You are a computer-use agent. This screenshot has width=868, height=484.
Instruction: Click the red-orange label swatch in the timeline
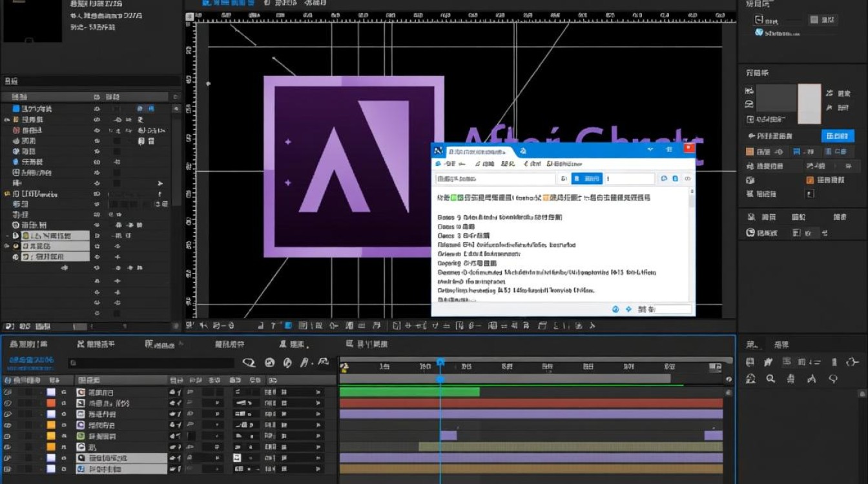pos(51,403)
